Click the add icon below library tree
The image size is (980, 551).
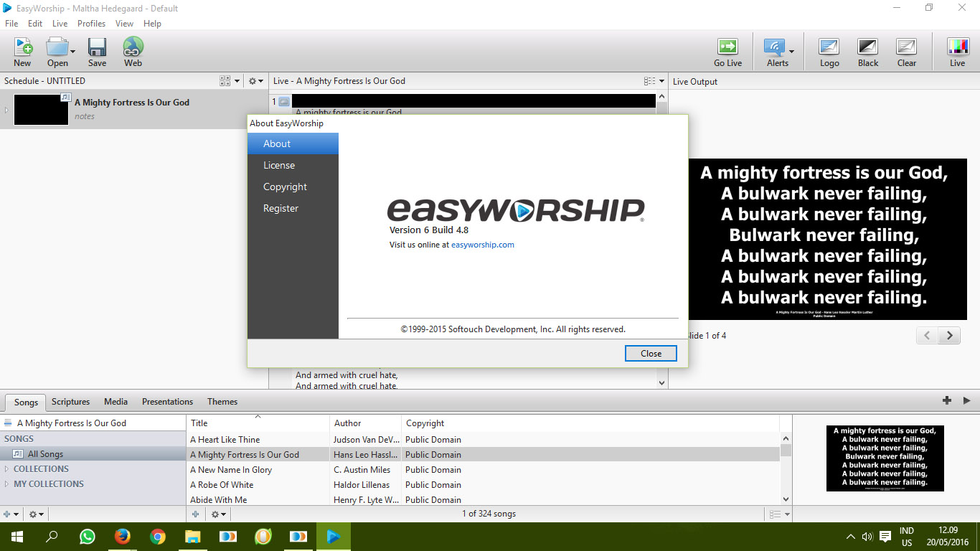point(9,514)
